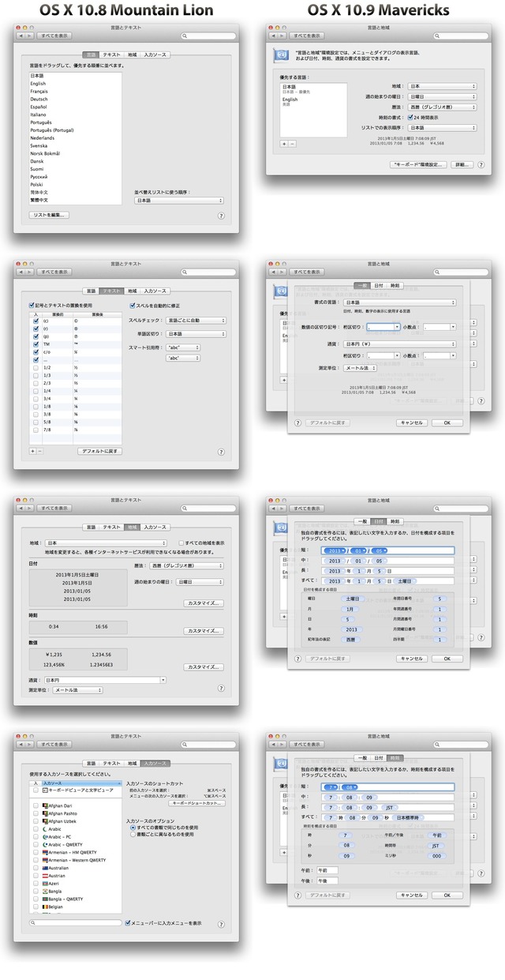Click help button in テキスト substitution window
Image resolution: width=505 pixels, height=980 pixels.
(x=220, y=452)
